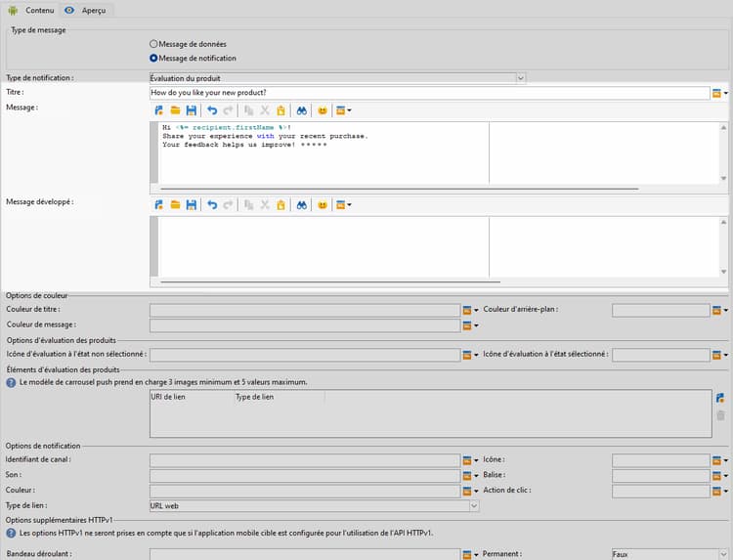Open a file from Message développé toolbar
The image size is (733, 560).
coord(175,204)
